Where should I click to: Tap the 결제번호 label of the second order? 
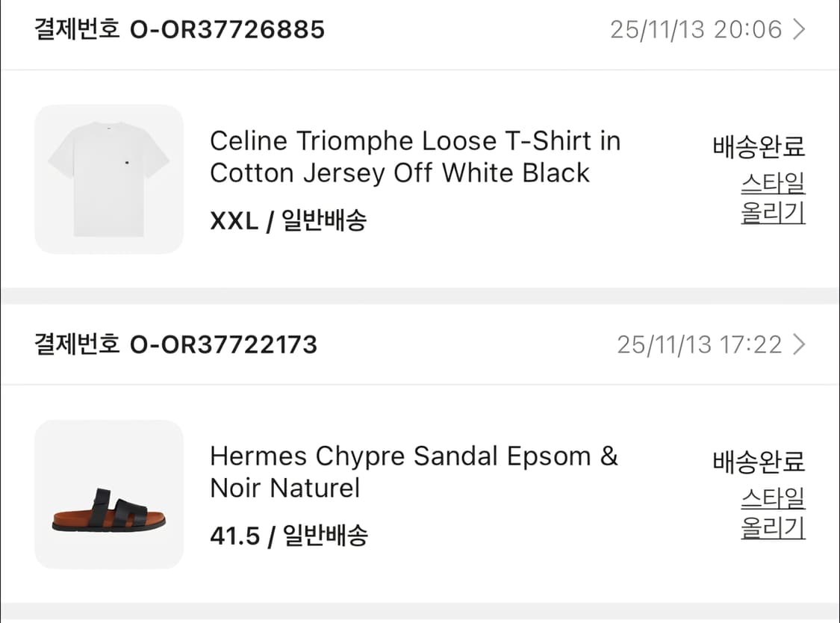(77, 345)
